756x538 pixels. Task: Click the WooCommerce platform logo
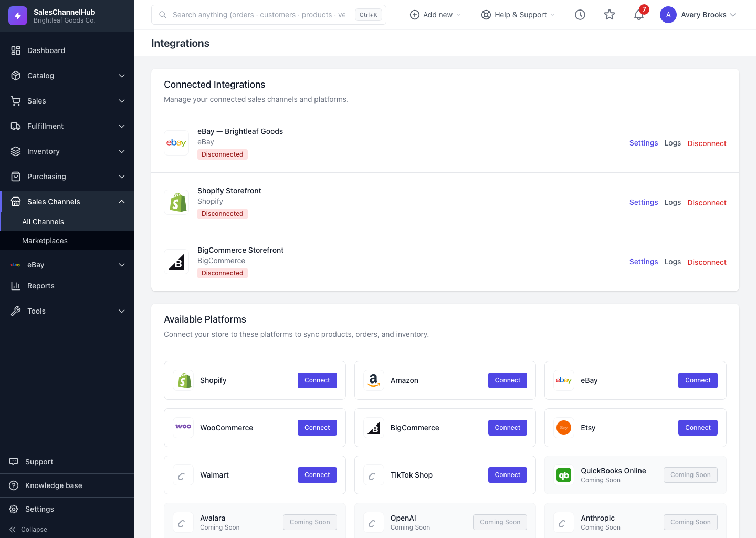pyautogui.click(x=183, y=428)
